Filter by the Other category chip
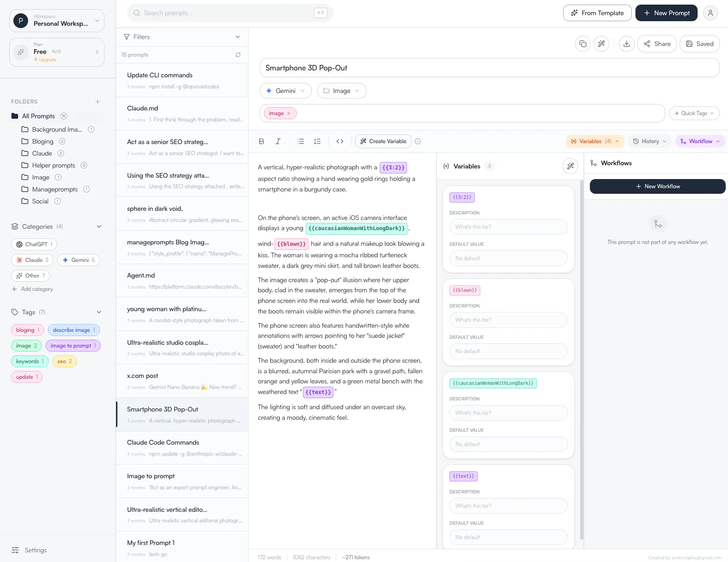 point(30,276)
